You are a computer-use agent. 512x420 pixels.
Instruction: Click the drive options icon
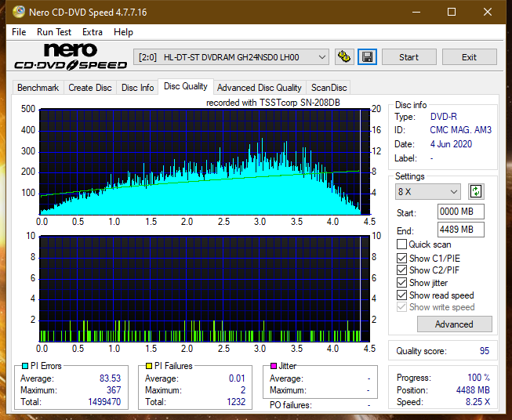click(344, 57)
